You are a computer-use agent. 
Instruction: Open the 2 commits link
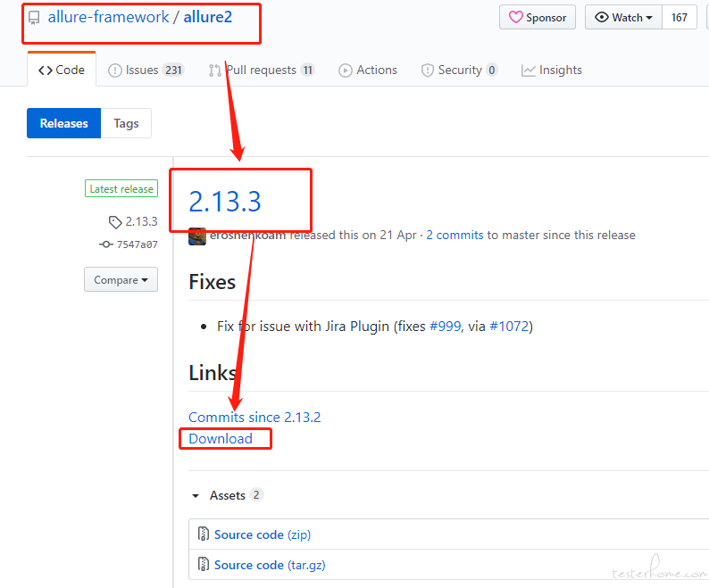click(455, 235)
